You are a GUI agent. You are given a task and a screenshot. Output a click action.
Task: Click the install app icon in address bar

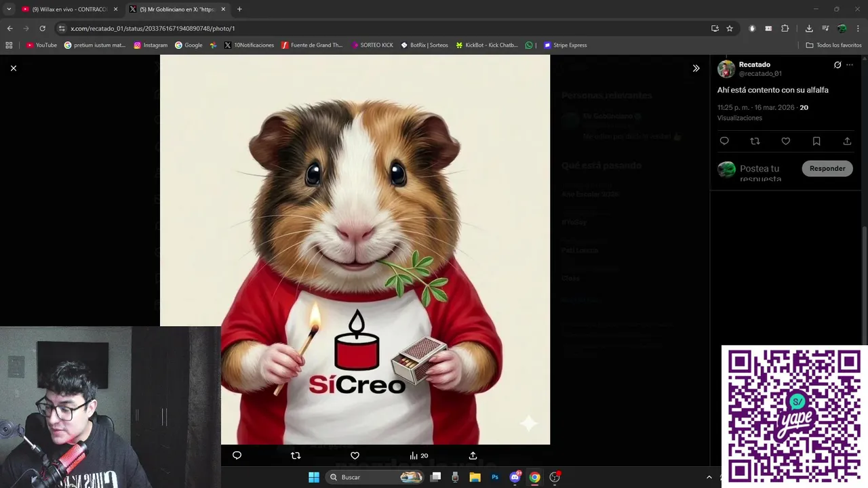[715, 28]
